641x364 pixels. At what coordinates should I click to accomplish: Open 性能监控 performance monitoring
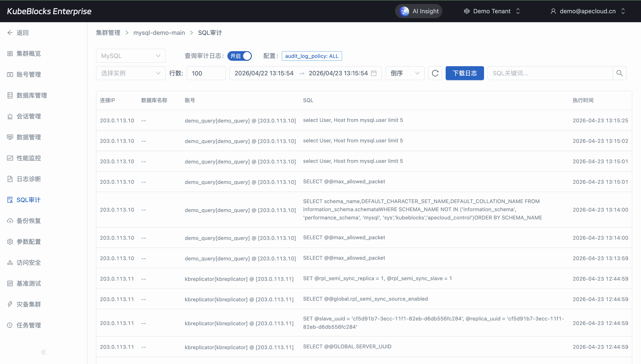pos(29,158)
